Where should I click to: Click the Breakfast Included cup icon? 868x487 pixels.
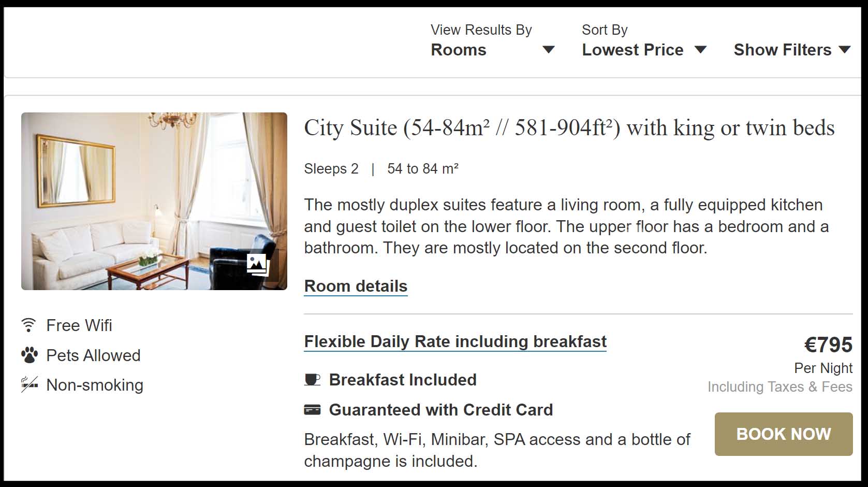(312, 380)
